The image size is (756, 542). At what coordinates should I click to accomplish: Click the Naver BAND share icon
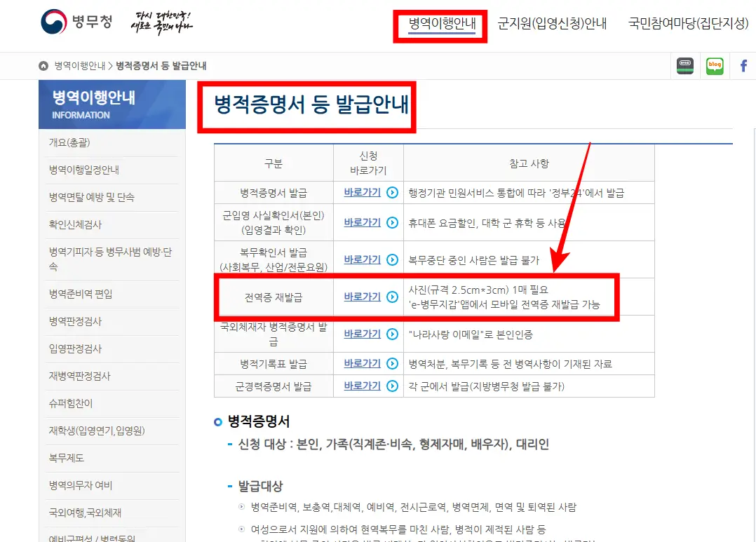tap(685, 65)
